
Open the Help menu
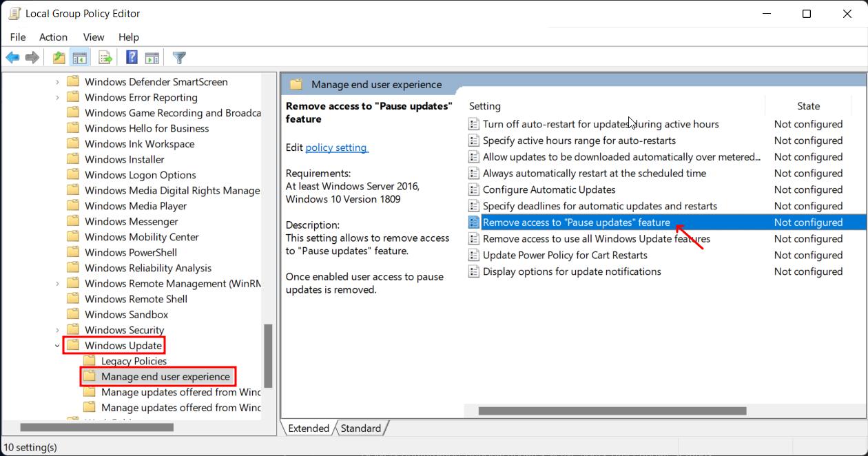pyautogui.click(x=129, y=37)
